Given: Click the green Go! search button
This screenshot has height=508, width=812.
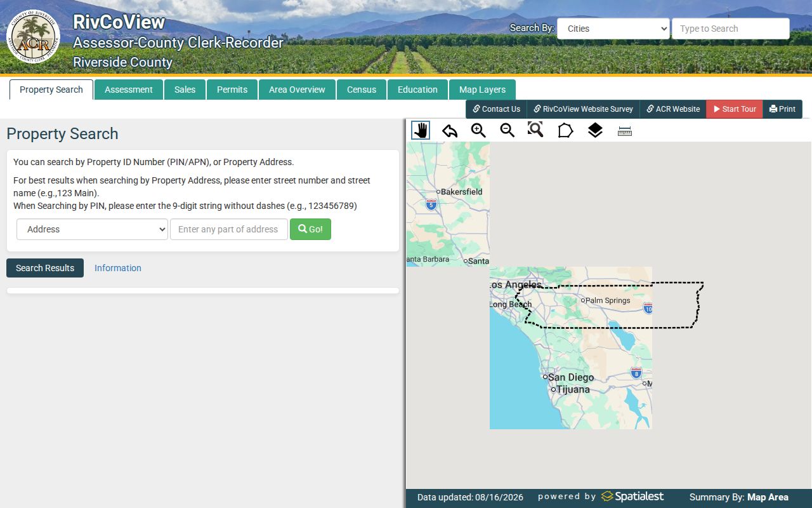Looking at the screenshot, I should [310, 229].
